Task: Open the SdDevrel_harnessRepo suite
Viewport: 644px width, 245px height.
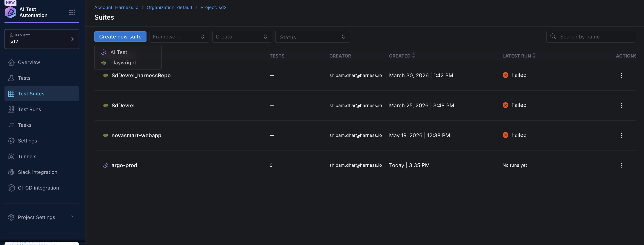Action: 141,75
